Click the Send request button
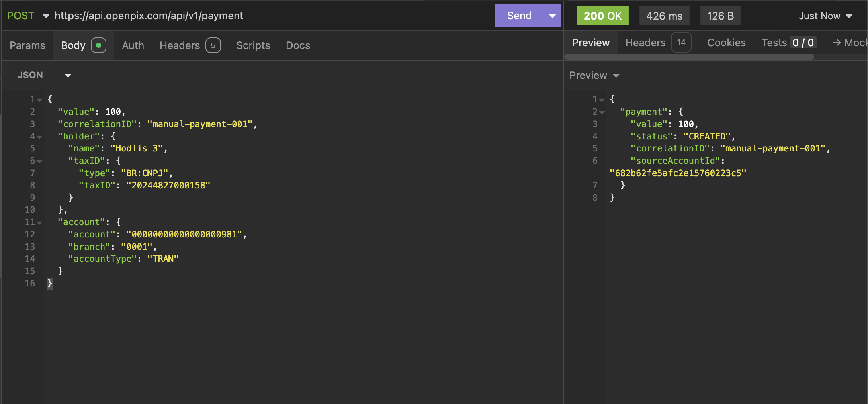868x404 pixels. (519, 16)
